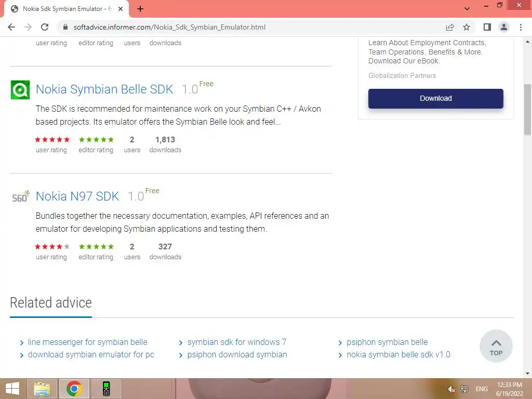
Task: Open ad text about Employment Contracts
Action: pos(427,52)
